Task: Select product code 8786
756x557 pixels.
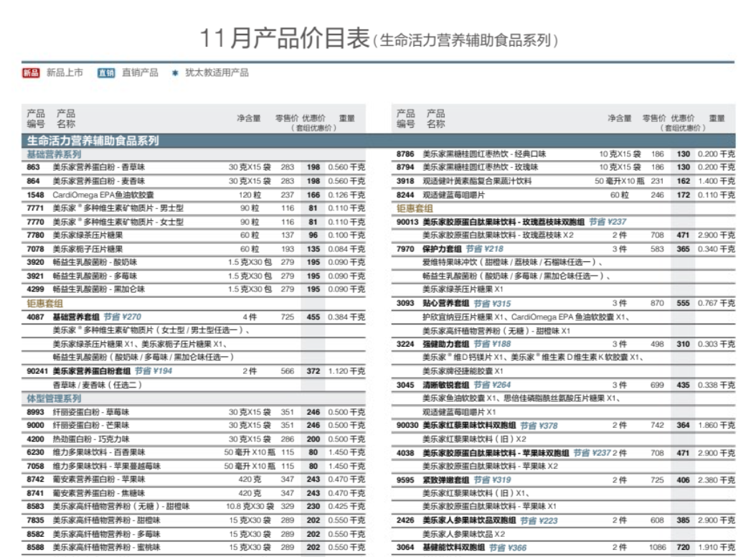Action: coord(405,154)
